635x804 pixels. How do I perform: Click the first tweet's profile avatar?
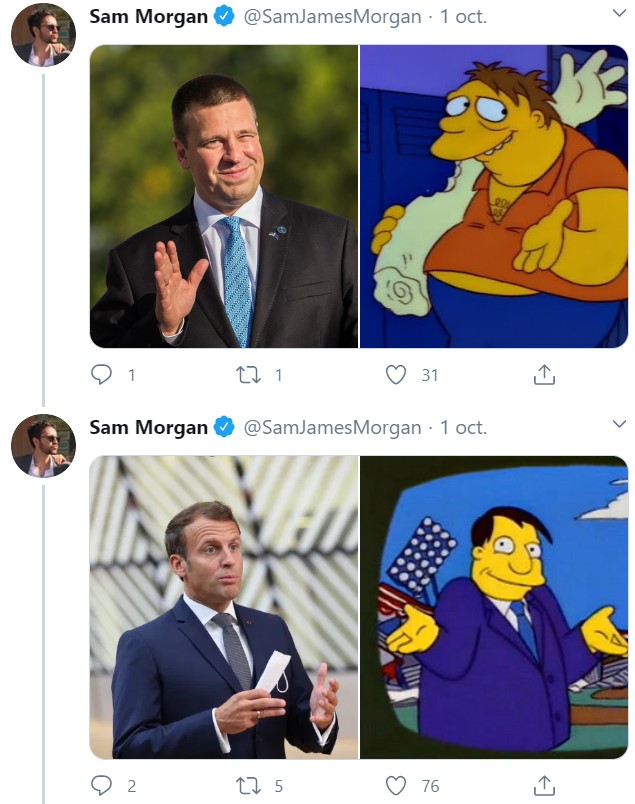click(x=43, y=35)
